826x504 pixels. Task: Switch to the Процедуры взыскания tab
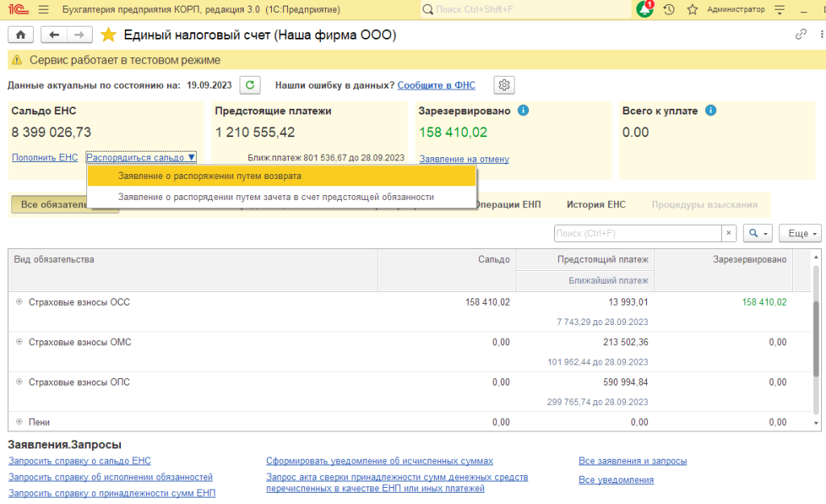(x=704, y=204)
